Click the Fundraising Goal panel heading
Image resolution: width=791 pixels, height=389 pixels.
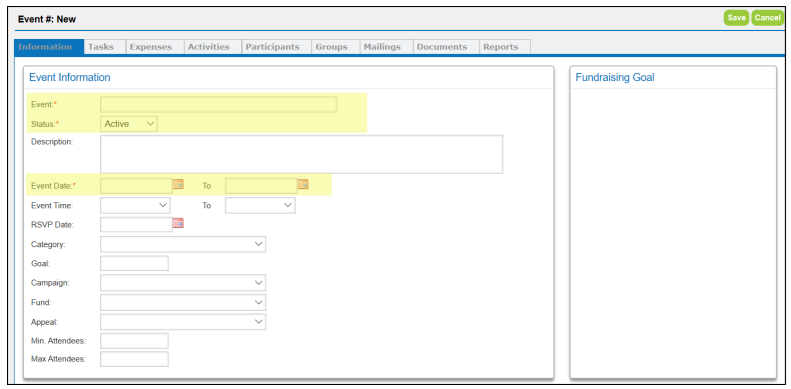pyautogui.click(x=615, y=77)
